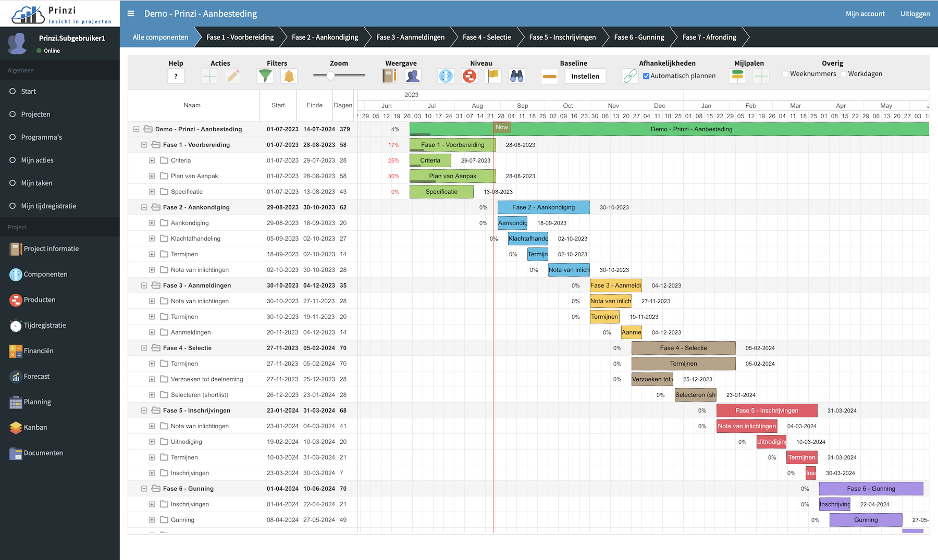Open the green funnel filter

pos(265,76)
